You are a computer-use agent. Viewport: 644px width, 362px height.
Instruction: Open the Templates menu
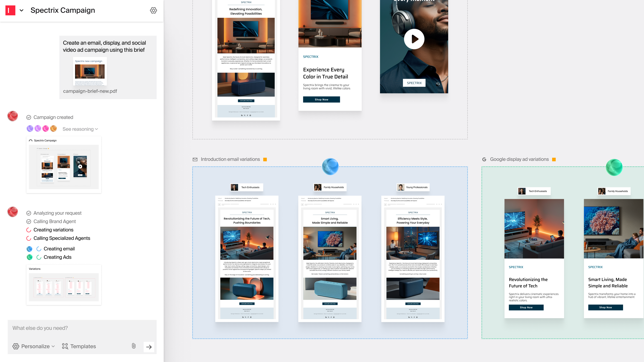click(79, 346)
